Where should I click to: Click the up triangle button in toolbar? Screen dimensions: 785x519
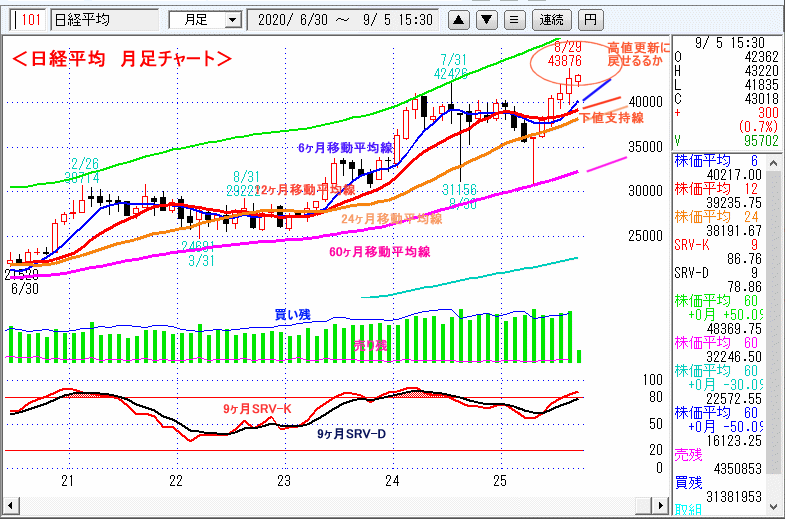[458, 20]
